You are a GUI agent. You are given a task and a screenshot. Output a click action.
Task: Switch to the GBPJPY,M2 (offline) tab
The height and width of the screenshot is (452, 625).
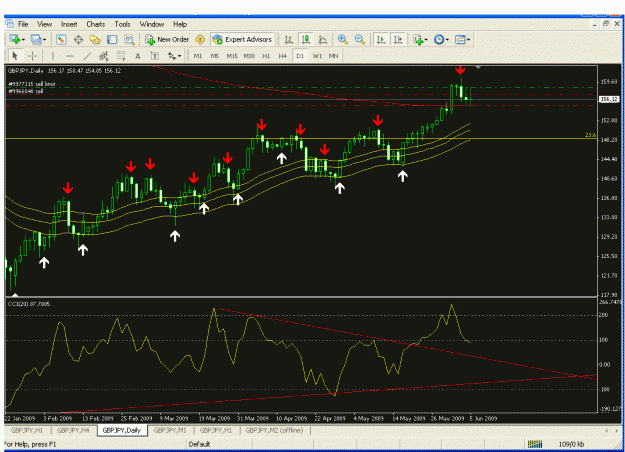click(275, 430)
